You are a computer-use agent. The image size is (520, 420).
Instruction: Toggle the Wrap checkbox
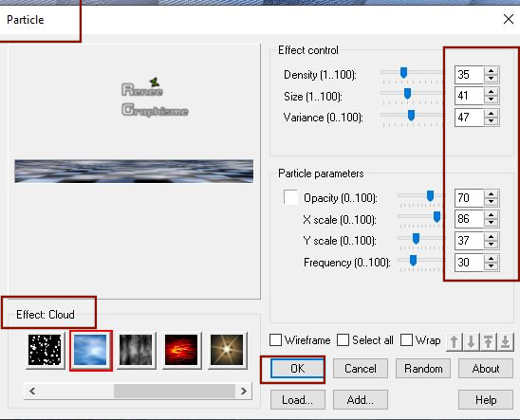[406, 339]
